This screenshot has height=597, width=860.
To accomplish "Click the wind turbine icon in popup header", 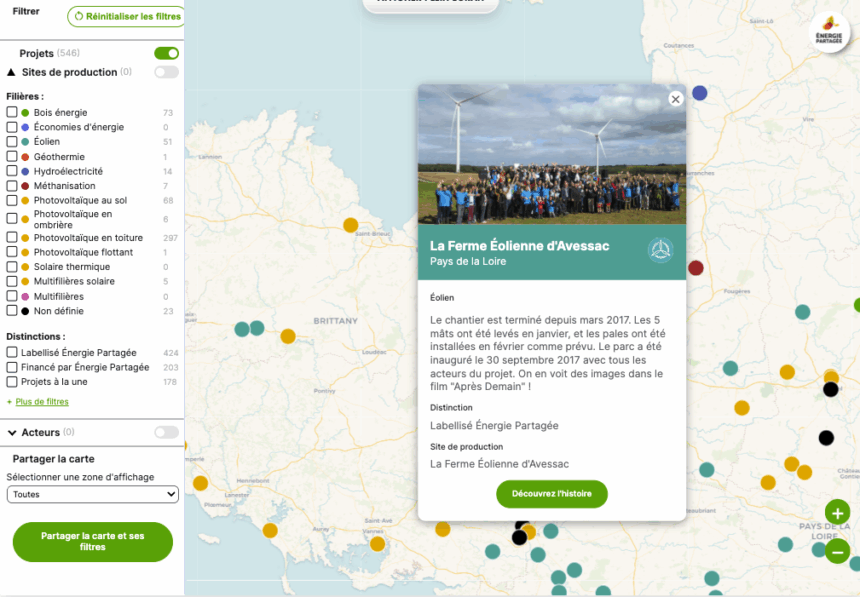I will coord(660,251).
